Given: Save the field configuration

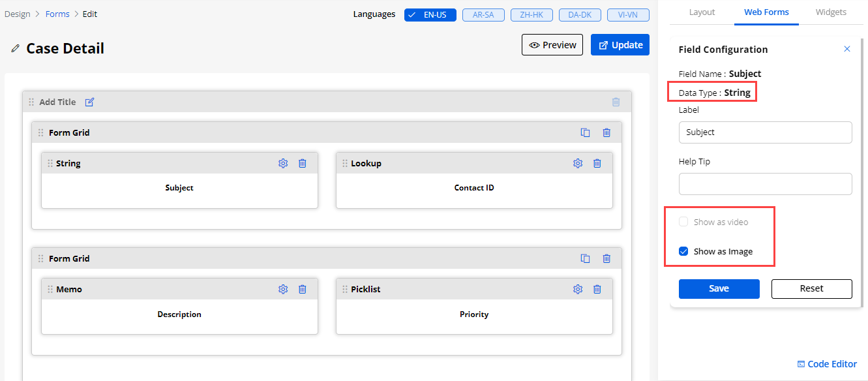Looking at the screenshot, I should pos(719,289).
